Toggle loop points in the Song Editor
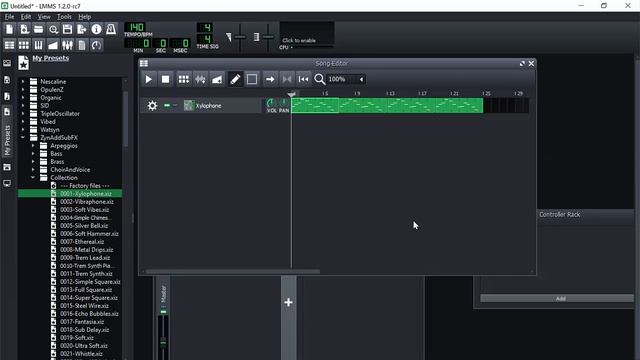The image size is (640, 360). [x=287, y=79]
